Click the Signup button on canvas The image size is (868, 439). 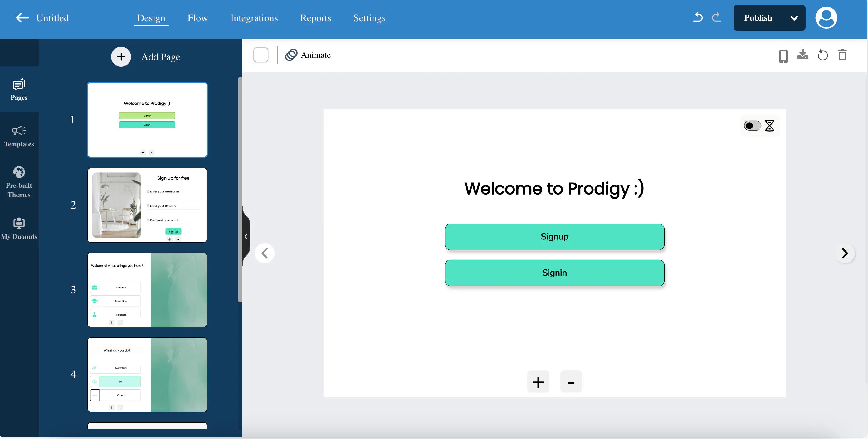[554, 237]
